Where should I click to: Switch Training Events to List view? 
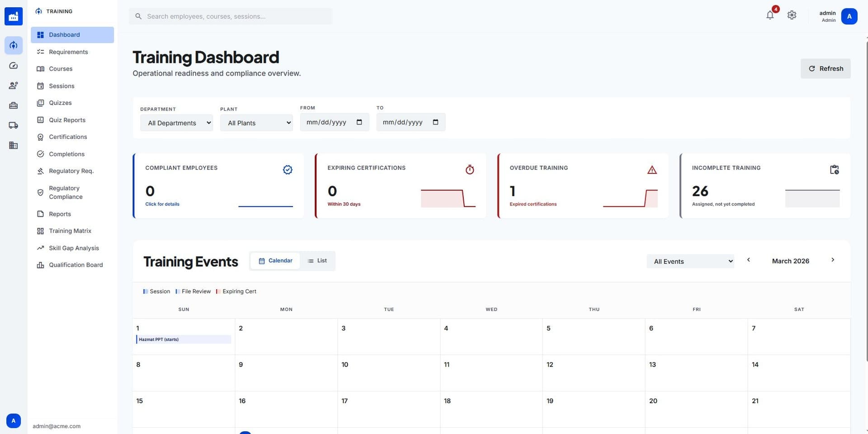317,261
